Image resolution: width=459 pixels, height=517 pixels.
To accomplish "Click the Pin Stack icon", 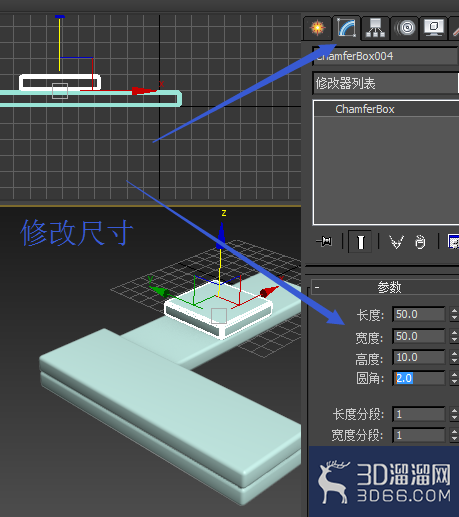I will coord(324,241).
